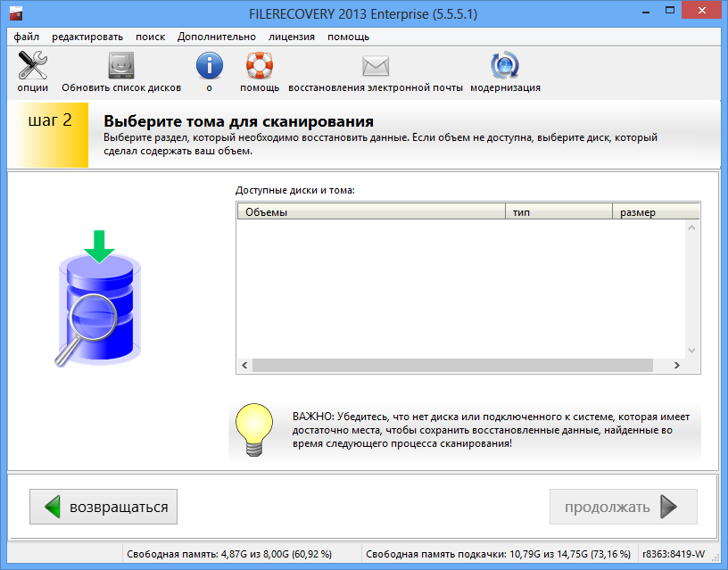Image resolution: width=728 pixels, height=570 pixels.
Task: Launch восстановления электронной почты envelope icon
Action: (x=375, y=65)
